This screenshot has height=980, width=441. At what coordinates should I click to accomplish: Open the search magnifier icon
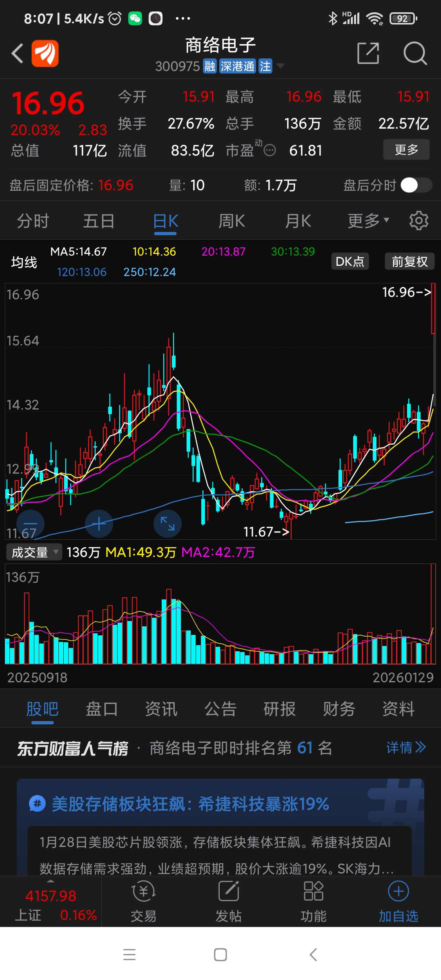click(415, 53)
